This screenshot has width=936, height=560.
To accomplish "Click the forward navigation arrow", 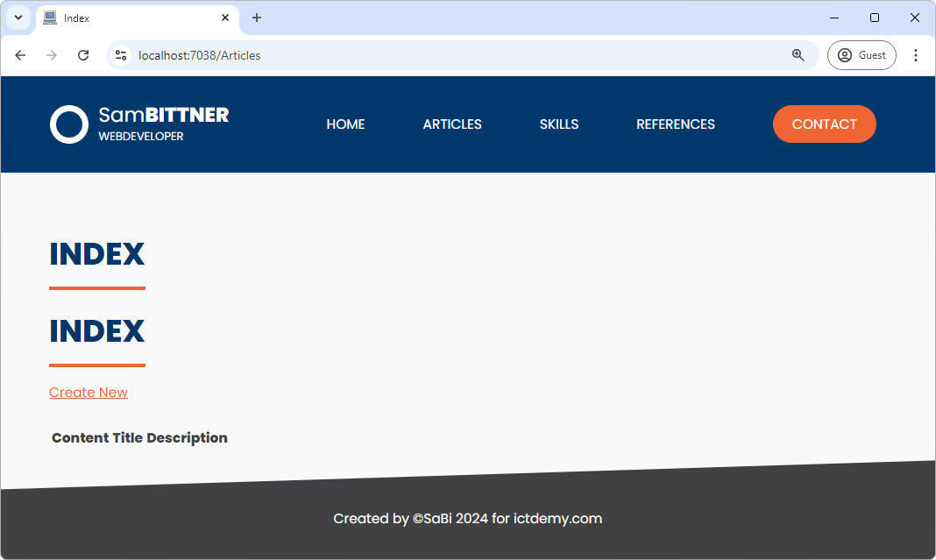I will coord(52,55).
